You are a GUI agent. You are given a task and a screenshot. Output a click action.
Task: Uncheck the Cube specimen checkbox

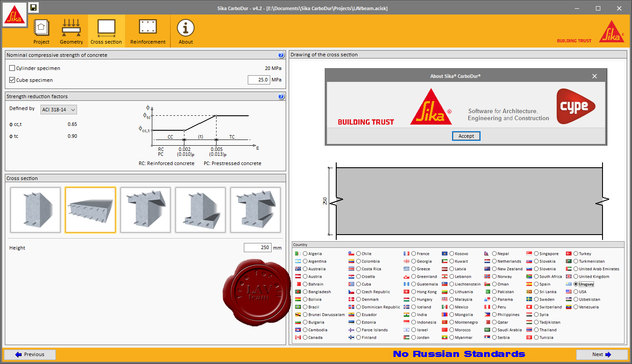point(12,80)
